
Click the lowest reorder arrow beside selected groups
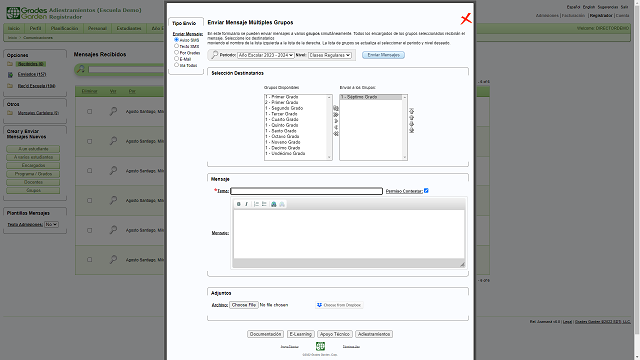[411, 130]
